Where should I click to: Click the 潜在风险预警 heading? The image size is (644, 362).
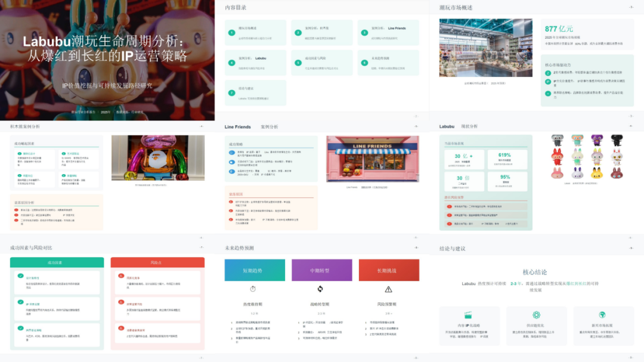(454, 197)
